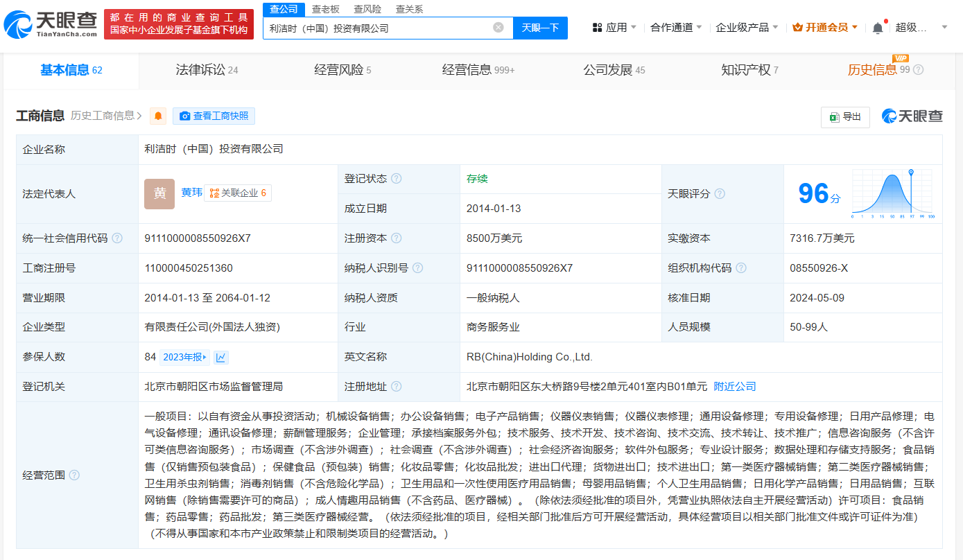Select paid-in capital 7316.7万美元

[822, 238]
